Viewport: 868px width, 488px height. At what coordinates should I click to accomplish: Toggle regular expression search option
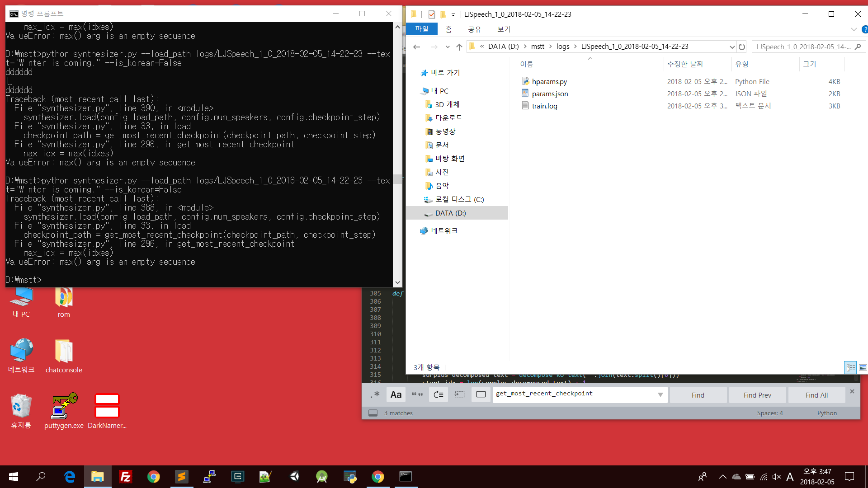click(375, 395)
